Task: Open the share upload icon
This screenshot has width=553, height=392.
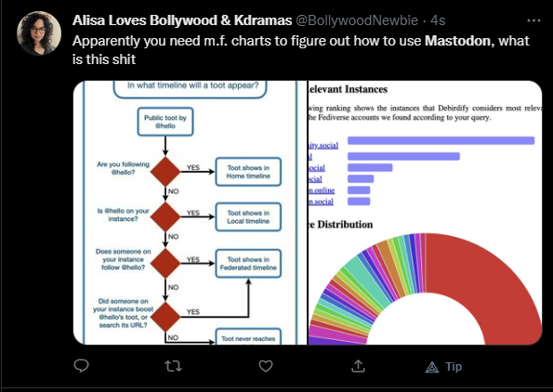Action: coord(358,366)
